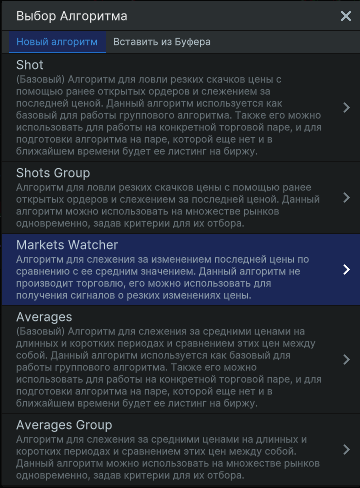The width and height of the screenshot is (360, 488).
Task: Click the Markets Watcher description paragraph
Action: point(163,277)
